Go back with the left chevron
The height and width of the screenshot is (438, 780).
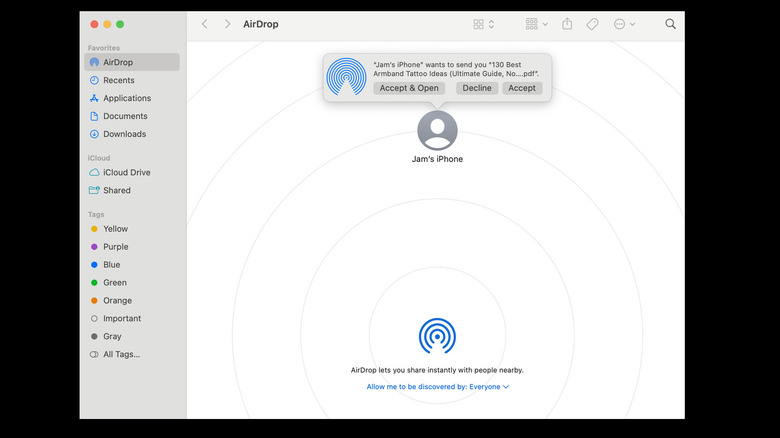tap(205, 24)
